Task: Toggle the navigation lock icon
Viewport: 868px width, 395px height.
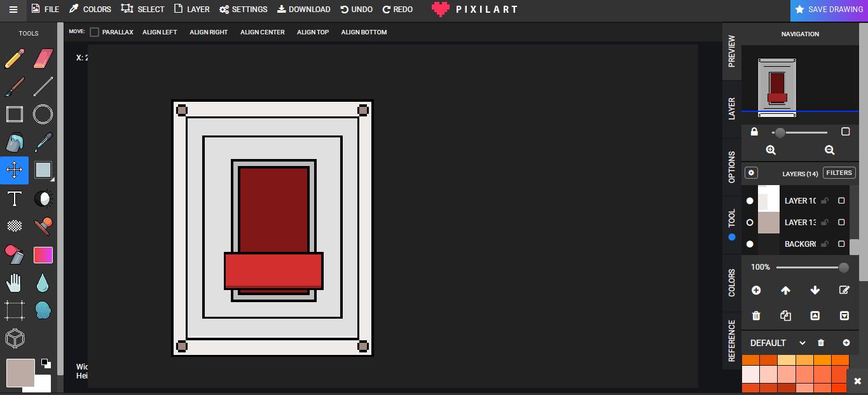Action: pyautogui.click(x=754, y=132)
